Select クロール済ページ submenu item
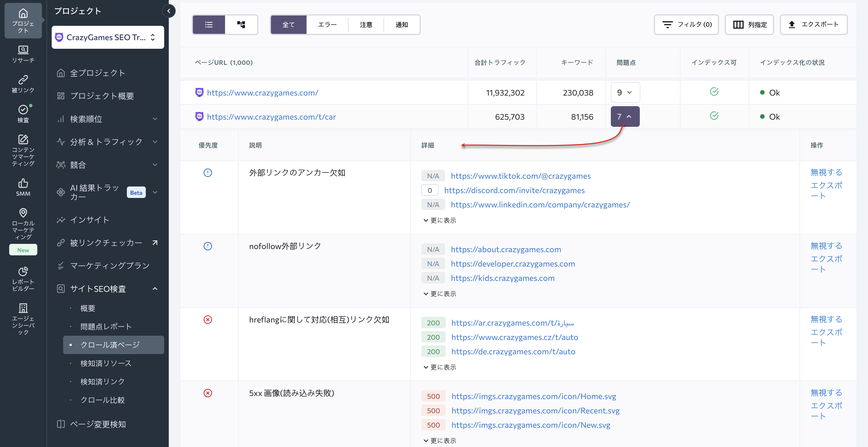This screenshot has height=447, width=868. coord(114,345)
